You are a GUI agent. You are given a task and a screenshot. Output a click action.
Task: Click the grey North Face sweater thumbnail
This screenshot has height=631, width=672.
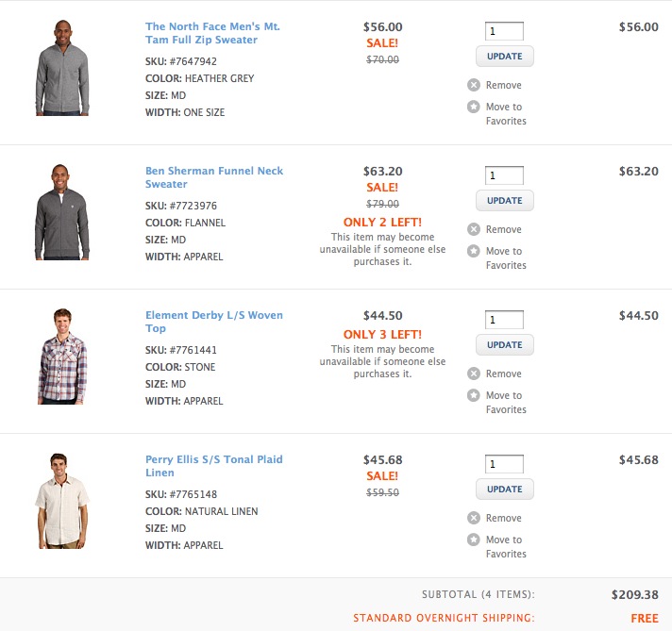62,68
